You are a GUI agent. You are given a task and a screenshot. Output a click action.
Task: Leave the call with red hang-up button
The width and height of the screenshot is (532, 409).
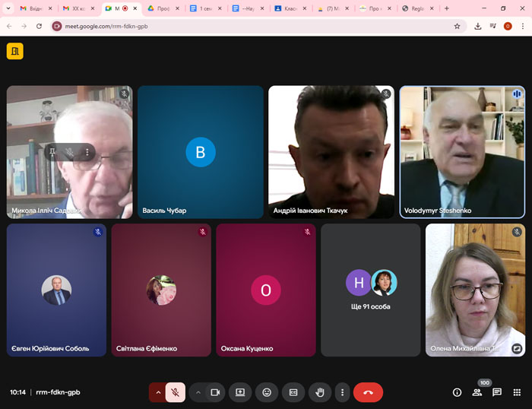pos(368,392)
